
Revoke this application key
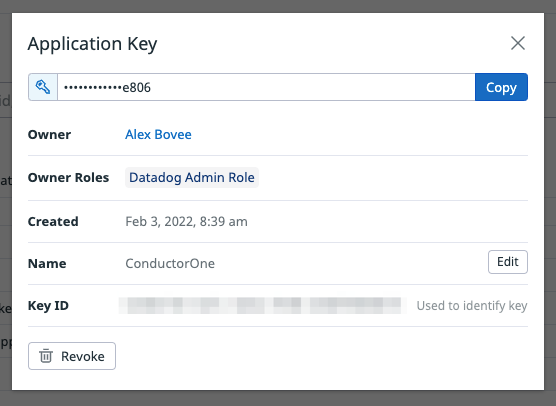point(72,356)
